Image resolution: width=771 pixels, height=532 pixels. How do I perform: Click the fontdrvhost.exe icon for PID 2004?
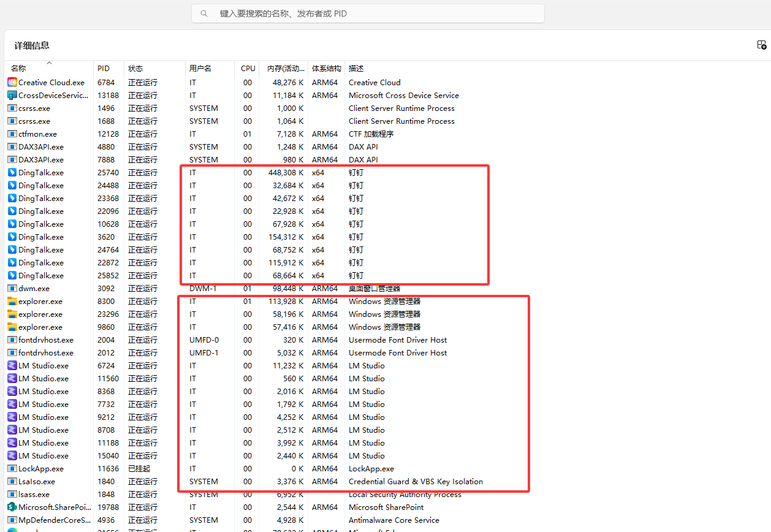pyautogui.click(x=12, y=340)
